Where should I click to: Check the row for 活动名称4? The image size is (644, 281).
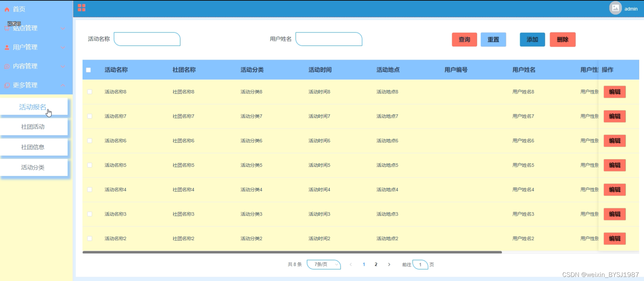(x=90, y=189)
